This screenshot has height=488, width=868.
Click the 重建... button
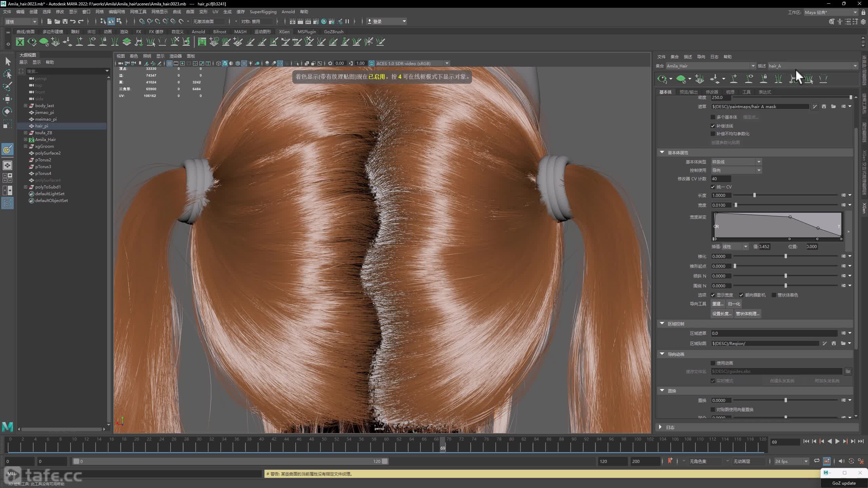[x=718, y=304]
